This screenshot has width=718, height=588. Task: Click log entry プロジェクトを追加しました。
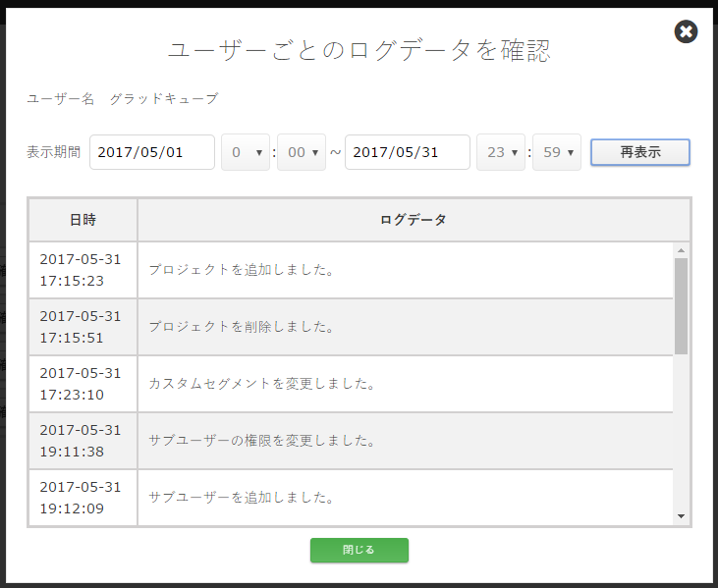click(242, 270)
